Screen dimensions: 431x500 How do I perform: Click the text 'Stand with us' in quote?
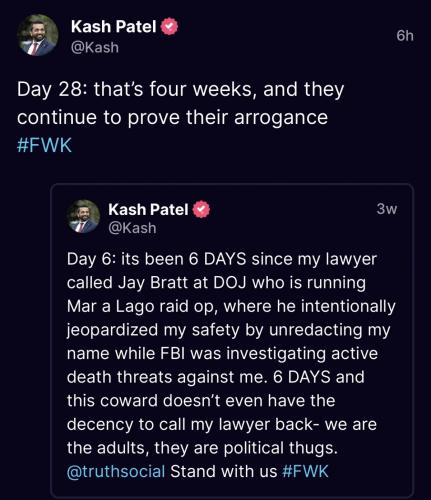[x=224, y=471]
